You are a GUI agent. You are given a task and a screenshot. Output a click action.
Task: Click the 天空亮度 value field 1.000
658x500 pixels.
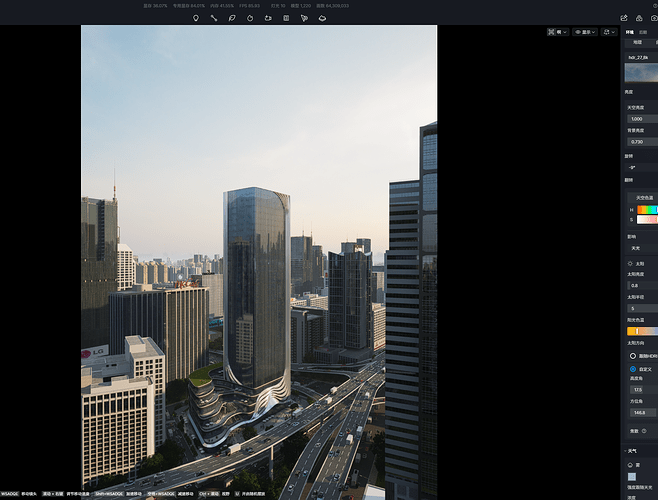coord(642,119)
